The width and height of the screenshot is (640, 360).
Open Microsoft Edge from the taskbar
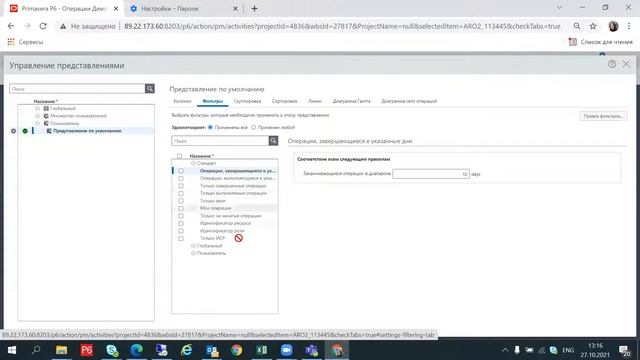point(137,350)
